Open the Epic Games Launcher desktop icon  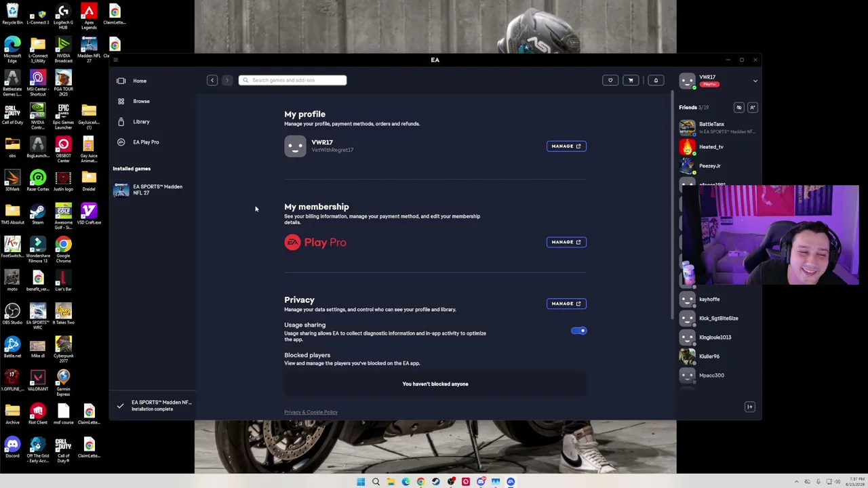tap(63, 116)
